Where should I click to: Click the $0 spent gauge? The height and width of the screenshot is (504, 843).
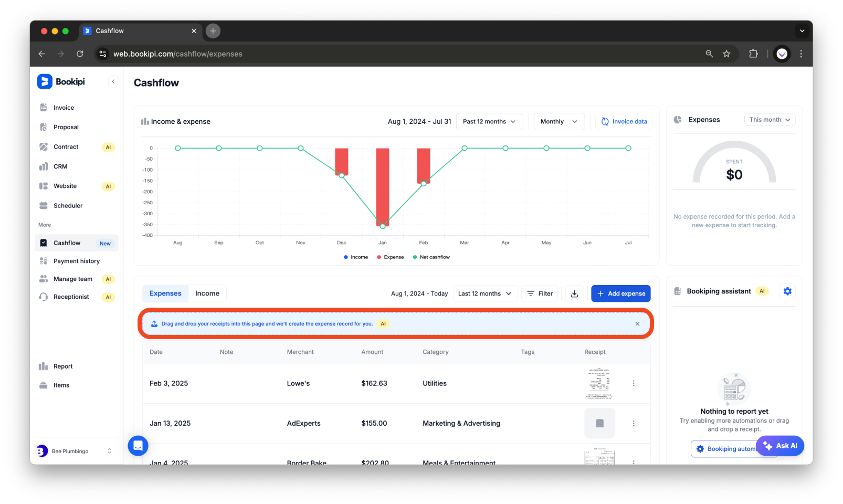pos(733,174)
